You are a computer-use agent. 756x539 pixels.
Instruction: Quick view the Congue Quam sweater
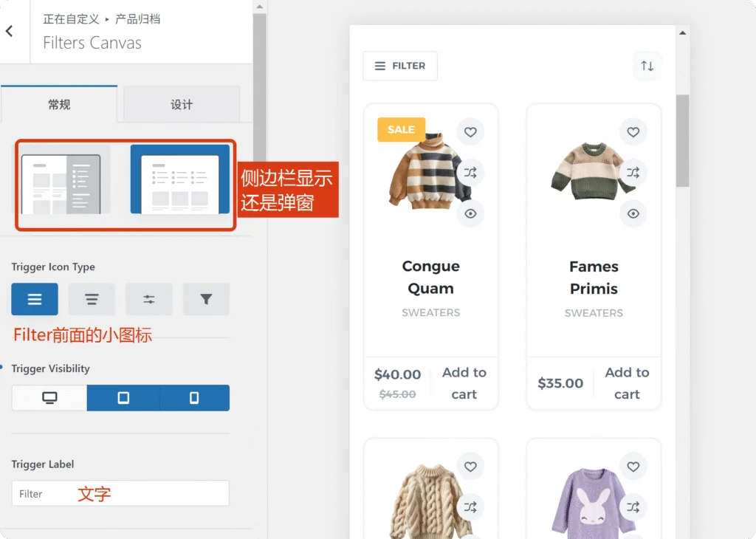[x=470, y=213]
